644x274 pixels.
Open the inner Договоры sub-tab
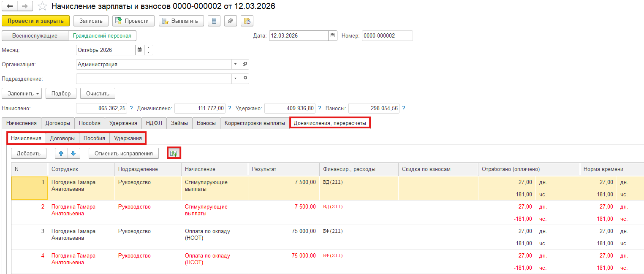tap(62, 138)
